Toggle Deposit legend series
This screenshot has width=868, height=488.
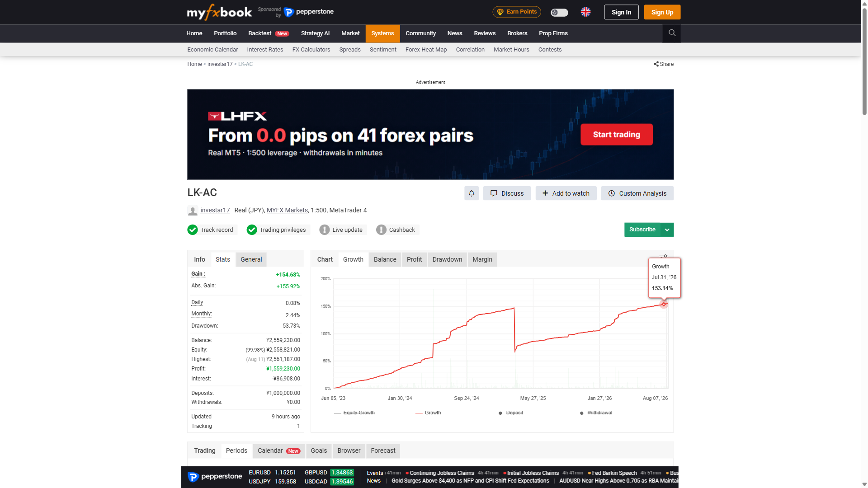[511, 413]
